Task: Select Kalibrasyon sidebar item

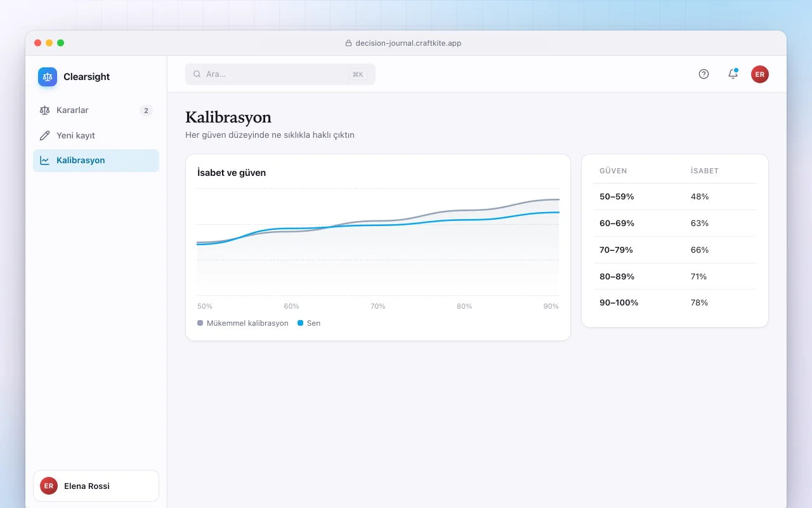Action: click(96, 161)
